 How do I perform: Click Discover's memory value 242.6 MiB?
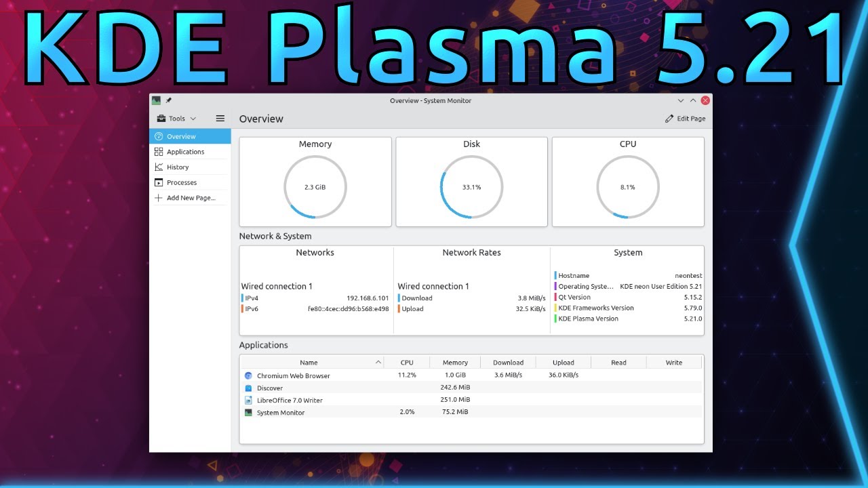455,388
